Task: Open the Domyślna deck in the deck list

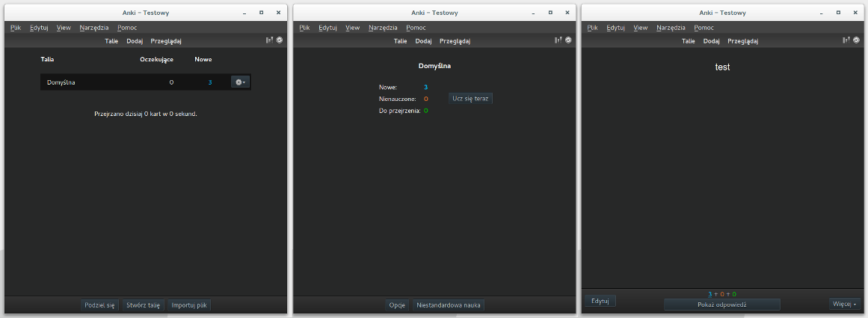Action: point(61,82)
